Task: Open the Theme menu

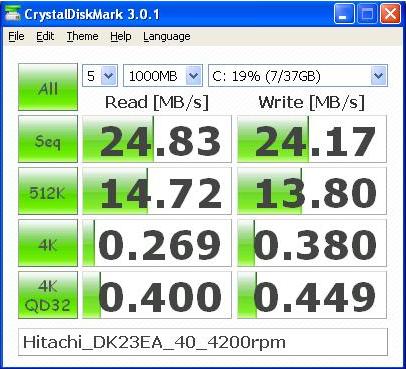Action: (82, 36)
